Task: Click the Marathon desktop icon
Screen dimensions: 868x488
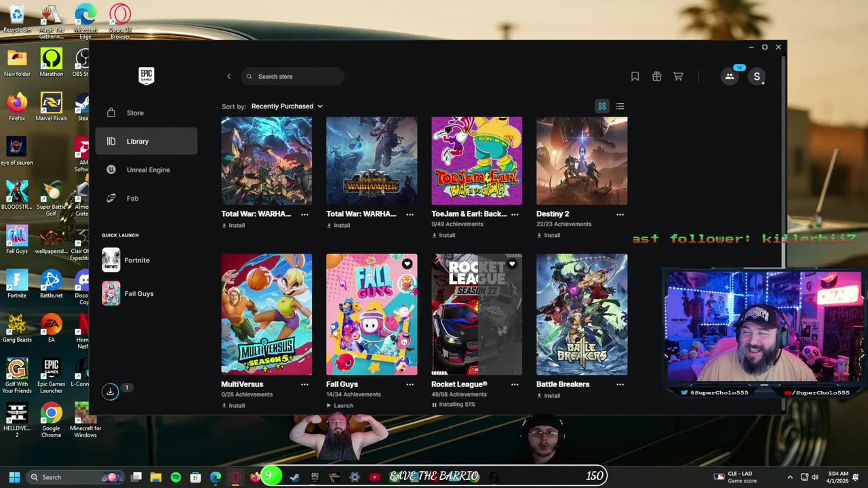Action: tap(52, 63)
